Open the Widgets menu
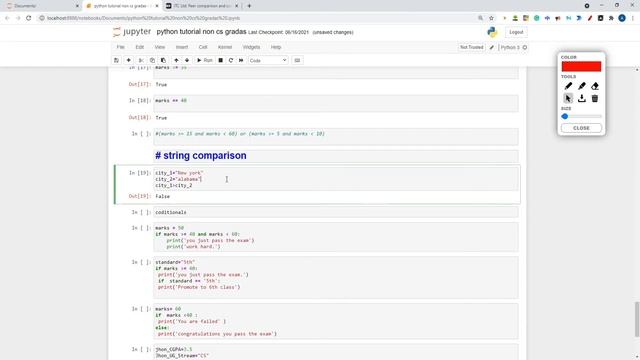This screenshot has width=640, height=360. (251, 47)
